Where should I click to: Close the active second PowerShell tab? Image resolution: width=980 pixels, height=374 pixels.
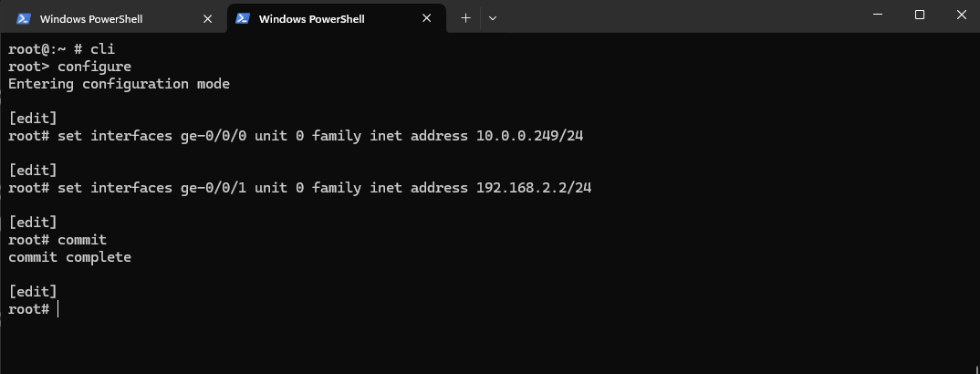click(427, 19)
